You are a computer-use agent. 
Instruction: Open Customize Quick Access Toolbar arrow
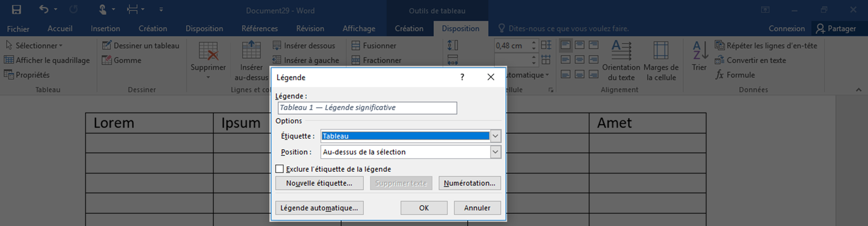click(x=161, y=9)
